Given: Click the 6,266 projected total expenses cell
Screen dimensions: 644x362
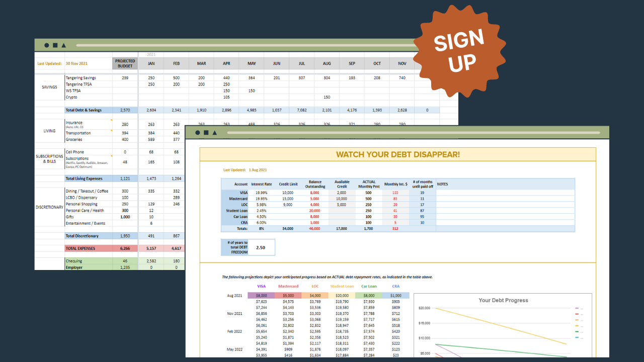Looking at the screenshot, I should (x=125, y=248).
